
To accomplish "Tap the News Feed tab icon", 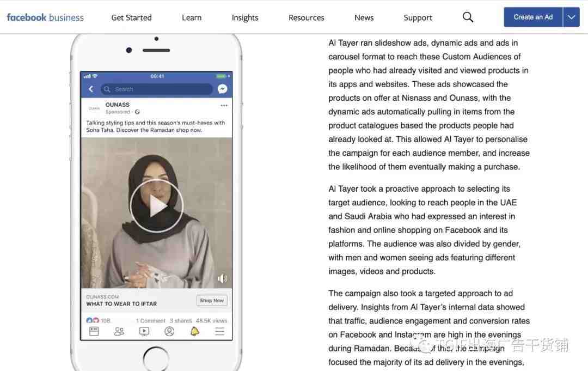I will click(x=94, y=331).
